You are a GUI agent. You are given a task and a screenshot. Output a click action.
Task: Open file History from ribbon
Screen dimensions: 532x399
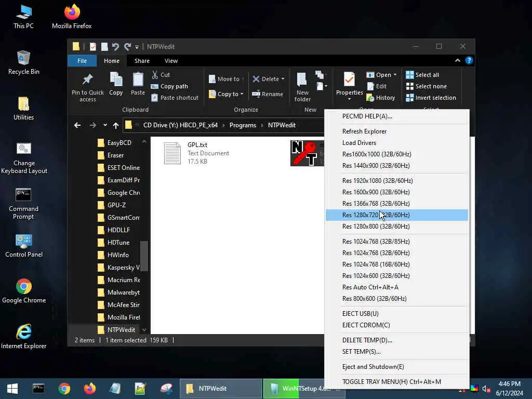pyautogui.click(x=381, y=98)
